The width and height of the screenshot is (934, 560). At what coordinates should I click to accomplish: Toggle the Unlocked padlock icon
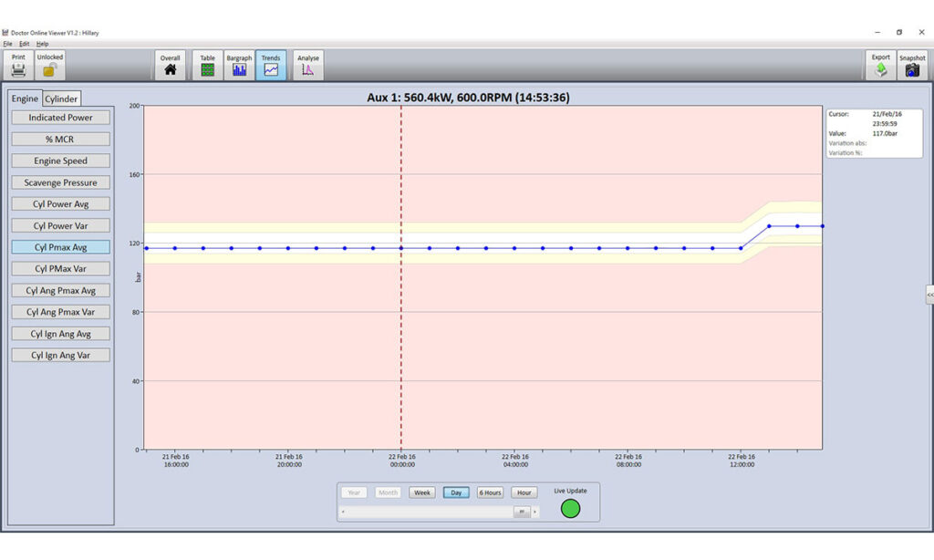coord(49,64)
